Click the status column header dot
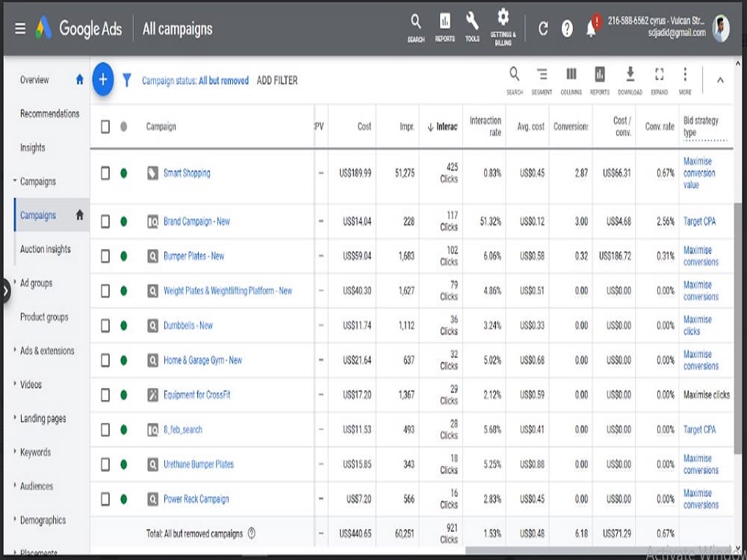This screenshot has height=560, width=747. tap(124, 127)
